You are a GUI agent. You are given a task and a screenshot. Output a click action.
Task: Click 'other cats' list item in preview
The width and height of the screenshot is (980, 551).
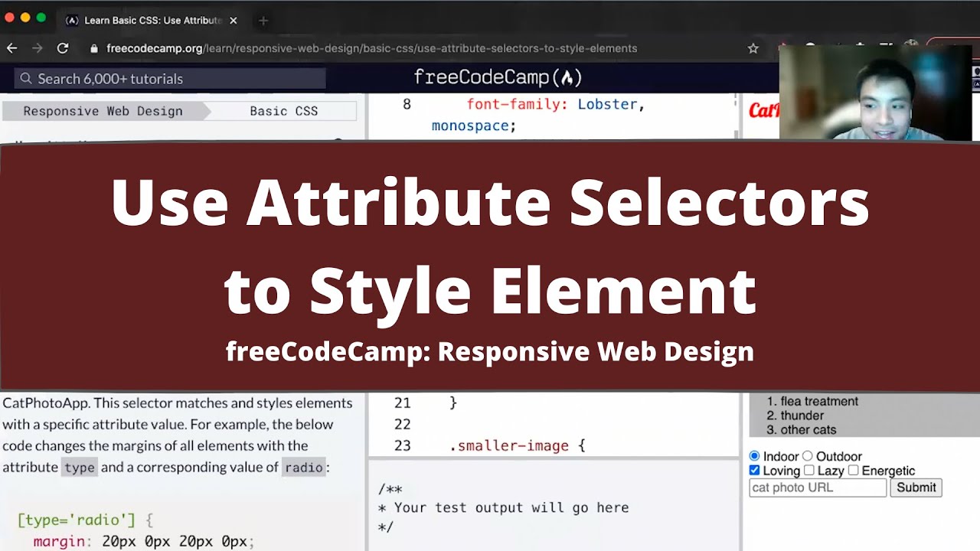[808, 430]
